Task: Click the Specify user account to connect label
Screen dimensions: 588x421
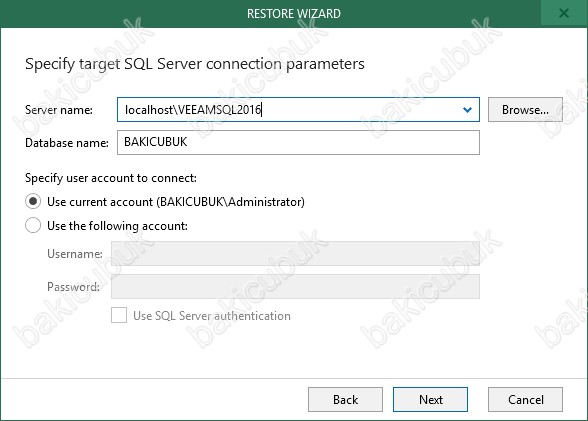Action: click(x=111, y=178)
